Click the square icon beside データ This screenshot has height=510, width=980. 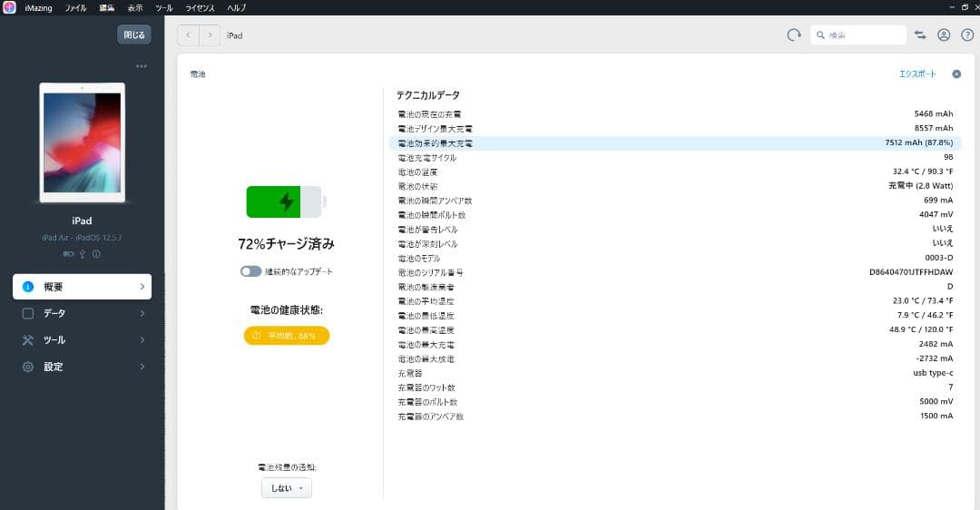(28, 313)
